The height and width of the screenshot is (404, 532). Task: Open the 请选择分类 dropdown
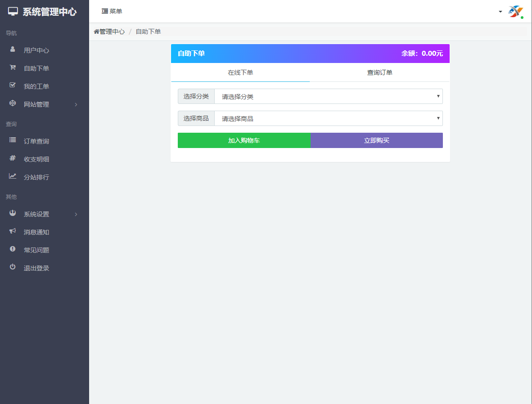328,96
